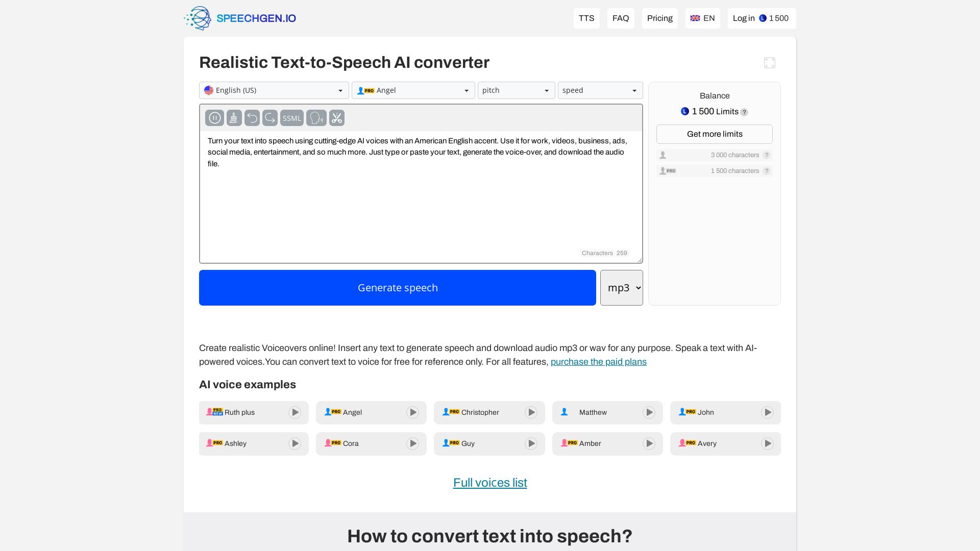
Task: Open the Pricing page from the top menu
Action: coord(659,18)
